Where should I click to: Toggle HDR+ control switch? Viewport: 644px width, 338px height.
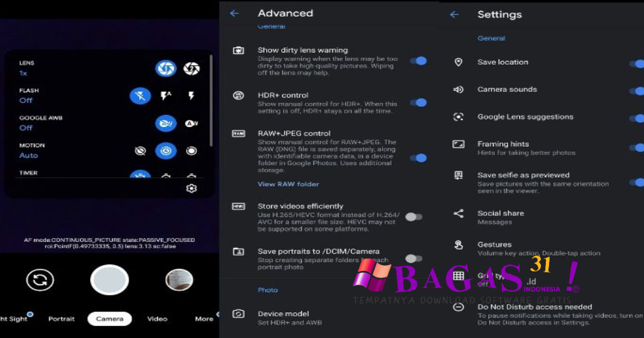click(418, 102)
